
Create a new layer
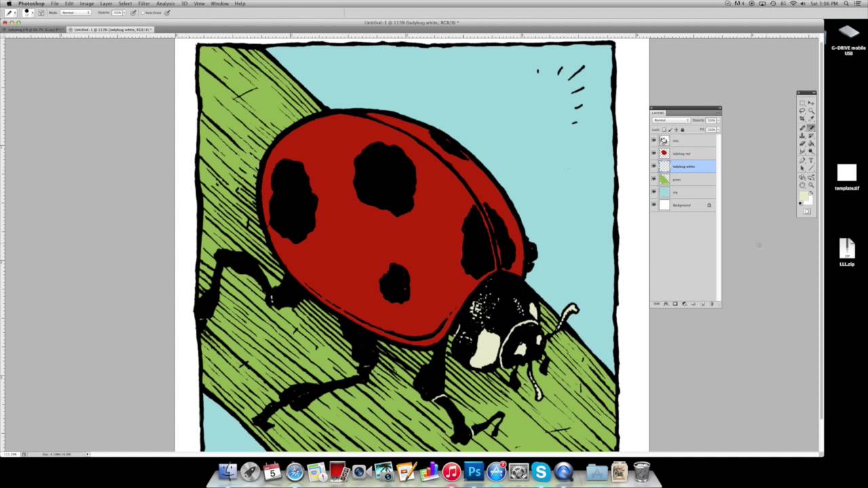click(703, 304)
